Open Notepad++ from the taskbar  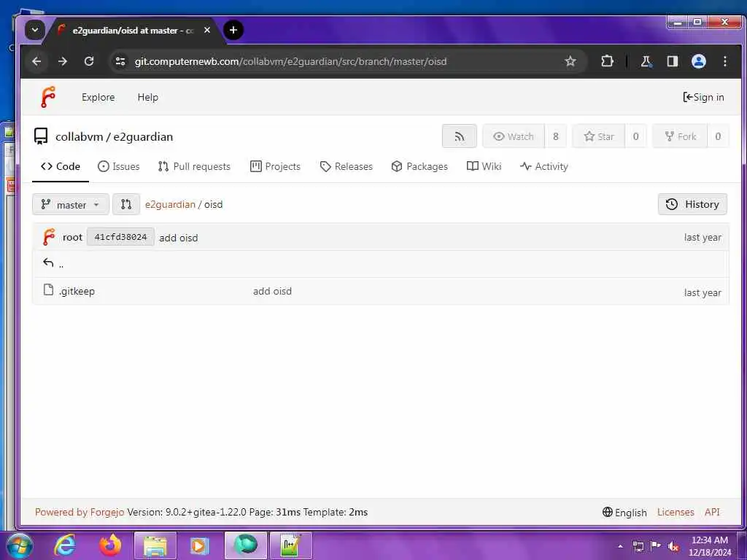[290, 545]
